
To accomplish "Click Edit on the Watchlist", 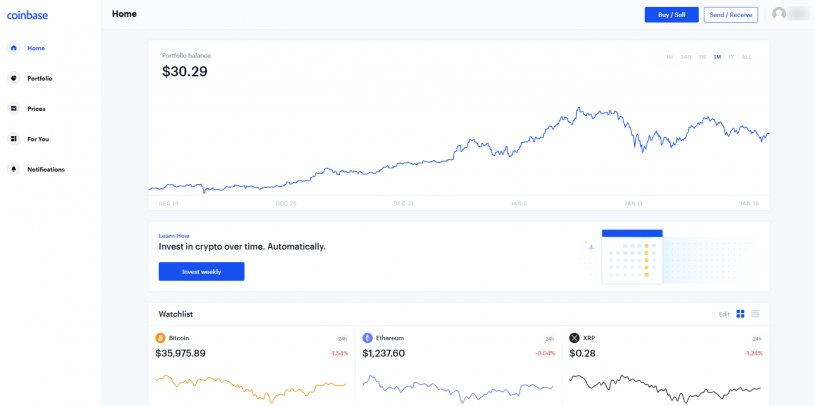I will pos(724,314).
